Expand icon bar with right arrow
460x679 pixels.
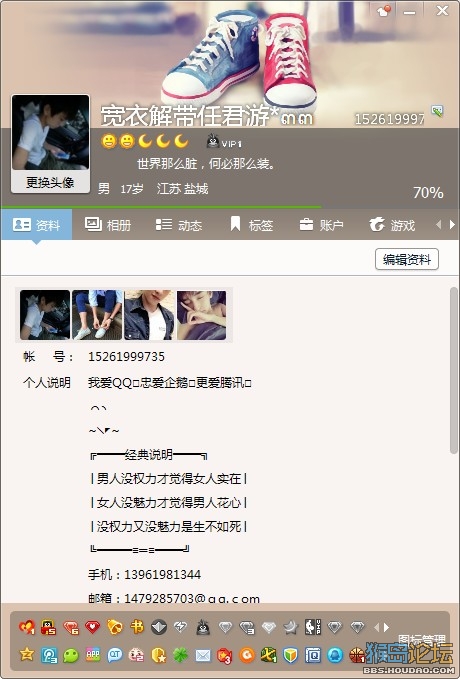click(x=386, y=627)
